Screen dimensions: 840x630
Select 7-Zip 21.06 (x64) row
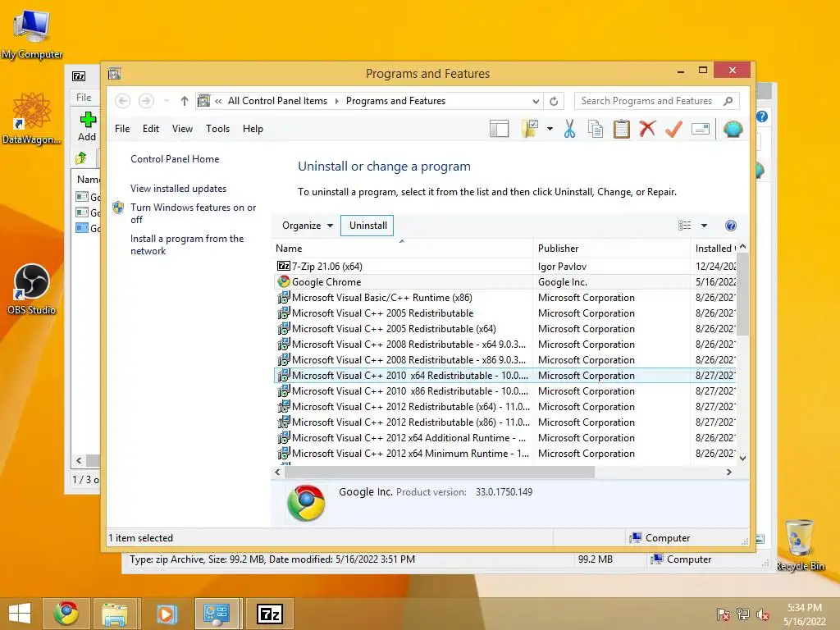tap(504, 267)
